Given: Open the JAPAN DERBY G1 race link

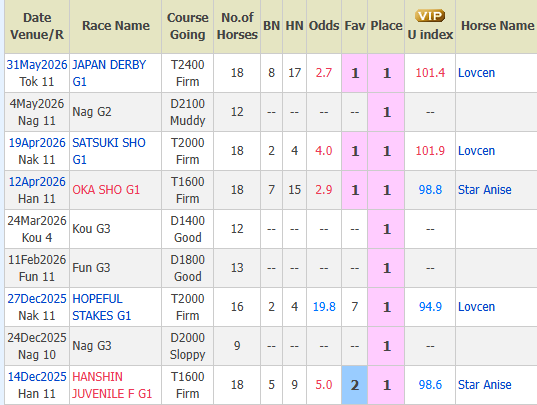Looking at the screenshot, I should click(109, 73).
